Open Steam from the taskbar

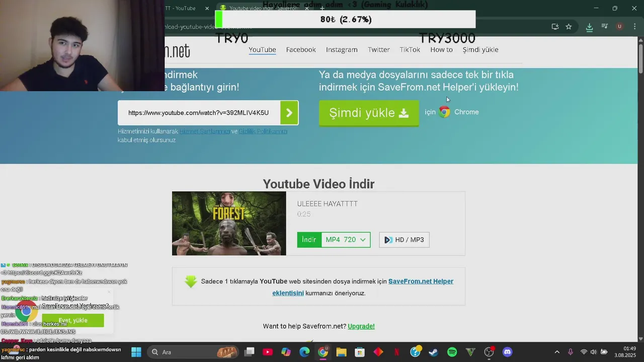click(433, 352)
